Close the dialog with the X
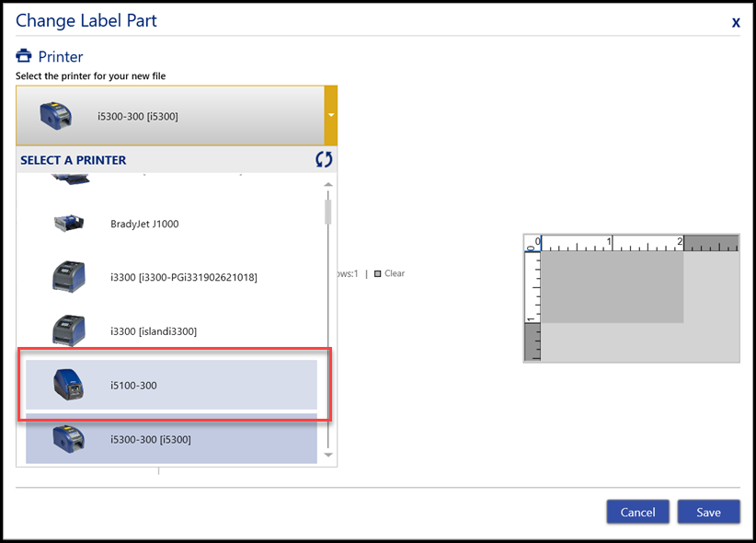Viewport: 756px width, 543px height. [x=736, y=22]
